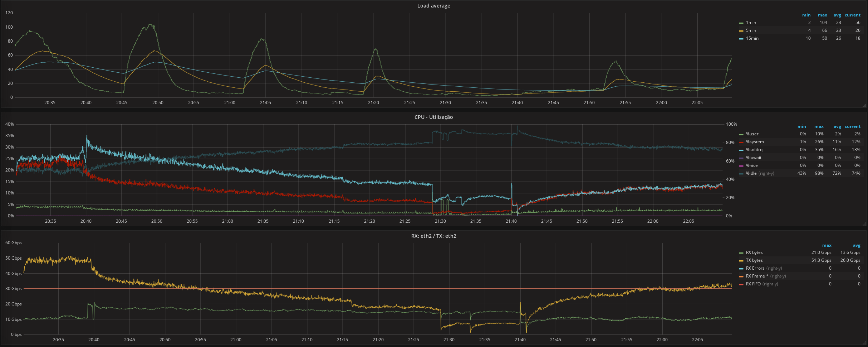868x347 pixels.
Task: Sort CPU legend by max column header
Action: coord(819,126)
